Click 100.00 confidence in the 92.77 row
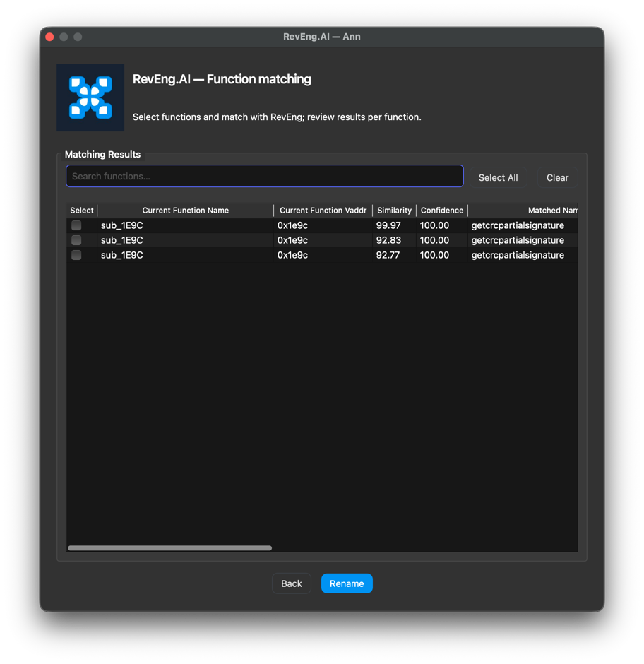 (x=434, y=255)
